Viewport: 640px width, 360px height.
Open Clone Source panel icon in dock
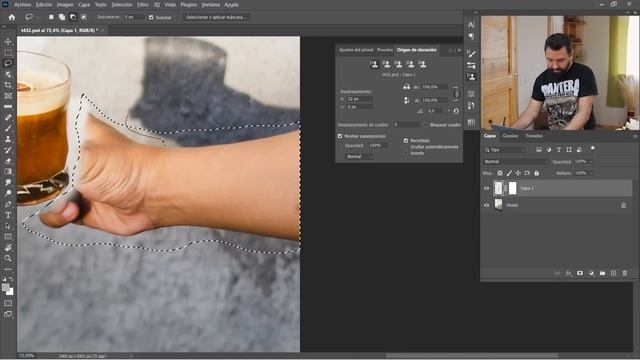click(471, 77)
